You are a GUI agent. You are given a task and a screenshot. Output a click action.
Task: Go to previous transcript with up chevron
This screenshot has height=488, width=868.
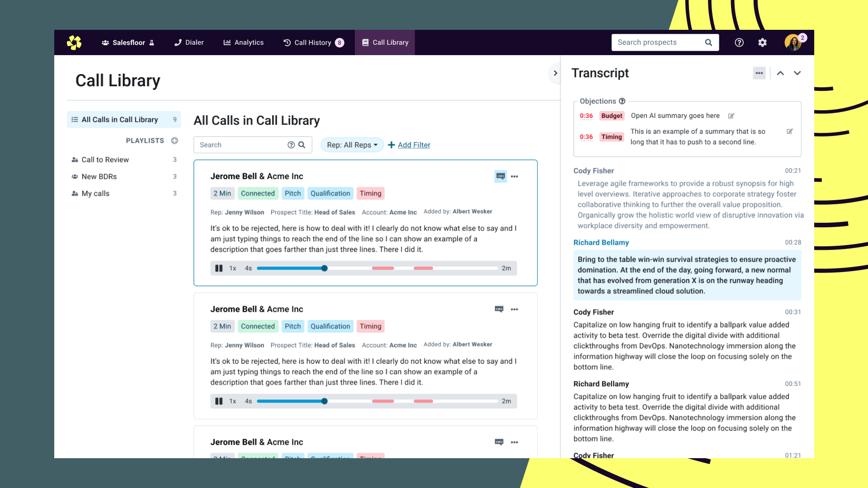click(x=780, y=73)
